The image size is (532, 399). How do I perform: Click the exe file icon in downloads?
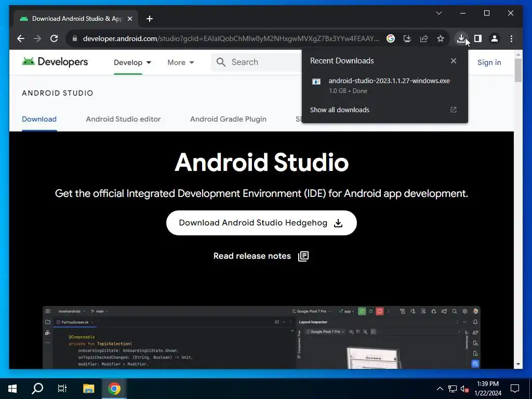[x=316, y=82]
